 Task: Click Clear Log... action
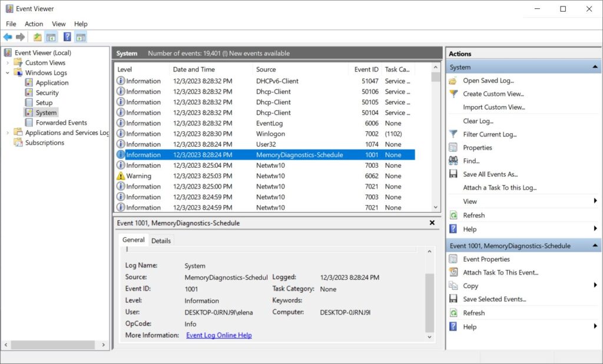point(478,121)
